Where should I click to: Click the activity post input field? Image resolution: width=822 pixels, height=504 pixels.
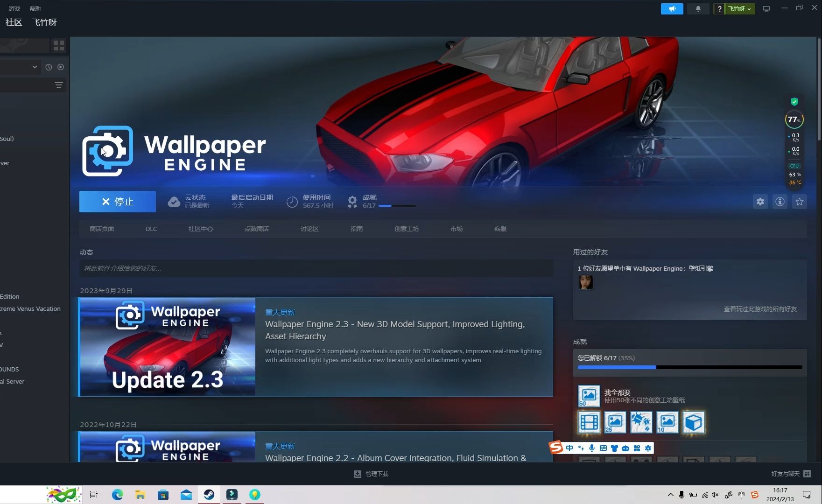pyautogui.click(x=316, y=268)
